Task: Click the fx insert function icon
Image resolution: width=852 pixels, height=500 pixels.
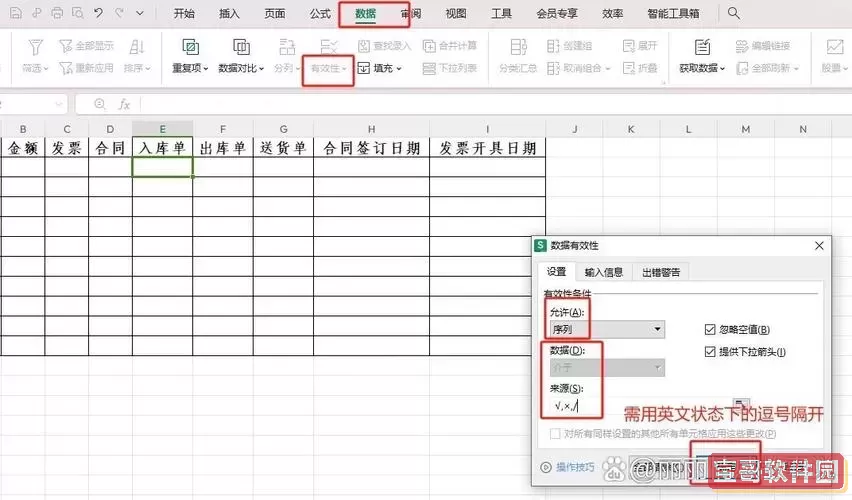Action: tap(124, 104)
